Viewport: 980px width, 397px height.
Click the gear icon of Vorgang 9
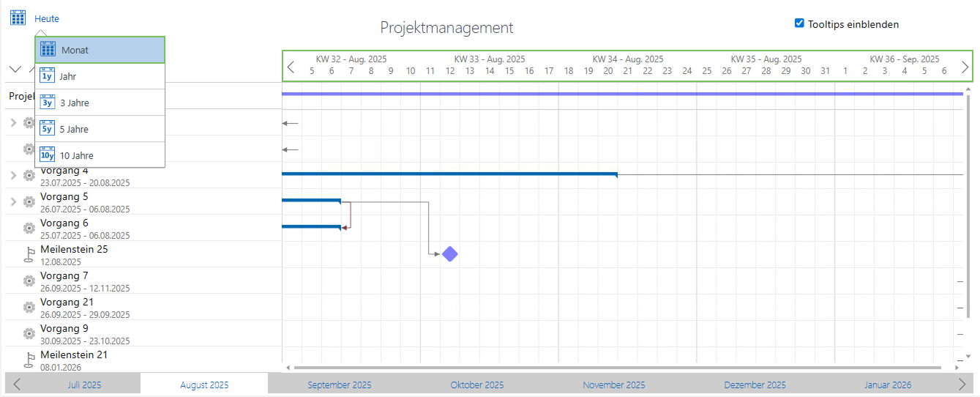[29, 333]
